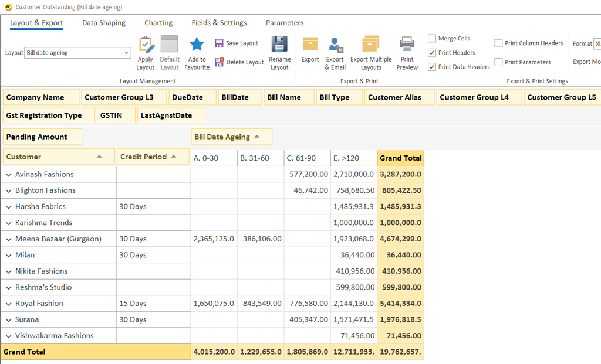Click the E. >120 ageing column header
The image size is (601, 364).
[354, 158]
